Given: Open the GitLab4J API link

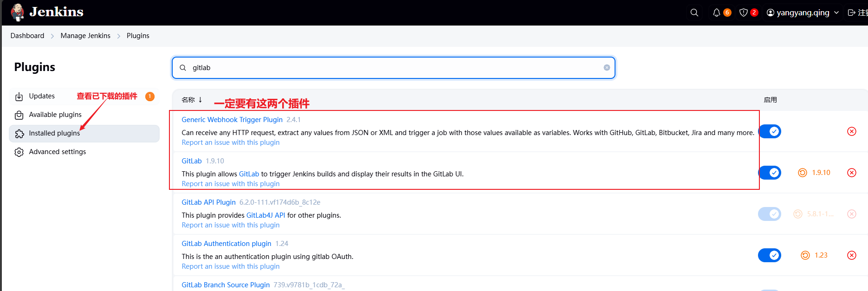Looking at the screenshot, I should [266, 215].
